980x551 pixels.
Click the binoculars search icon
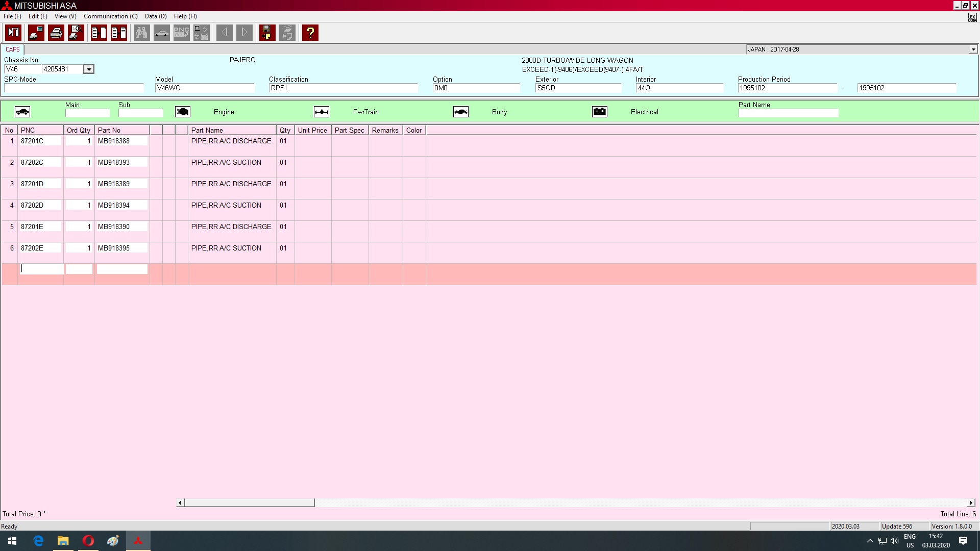pos(141,33)
